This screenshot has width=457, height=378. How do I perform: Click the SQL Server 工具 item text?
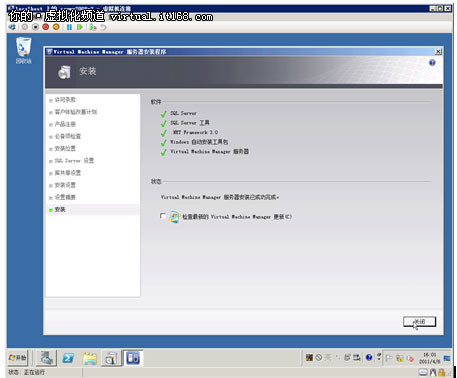coord(190,123)
